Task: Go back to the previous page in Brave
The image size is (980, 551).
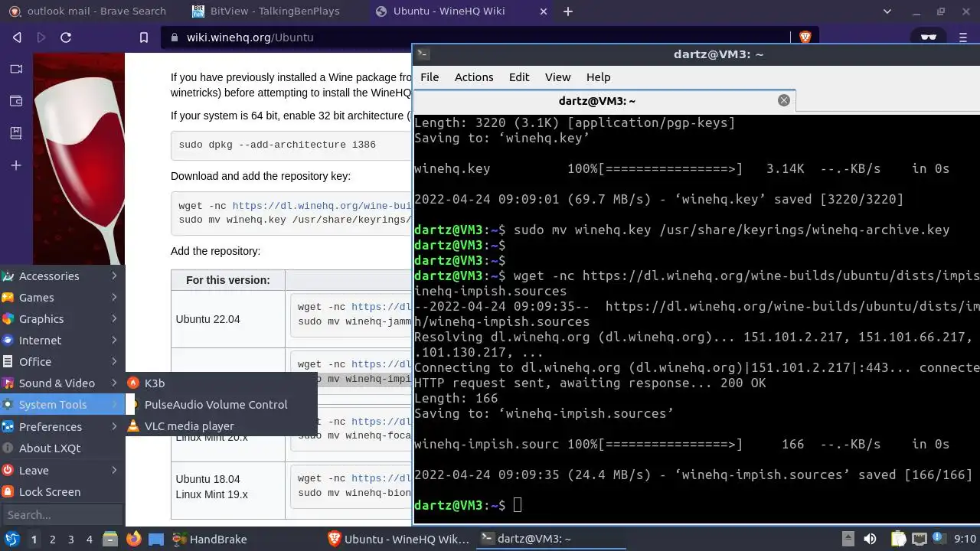Action: tap(17, 37)
